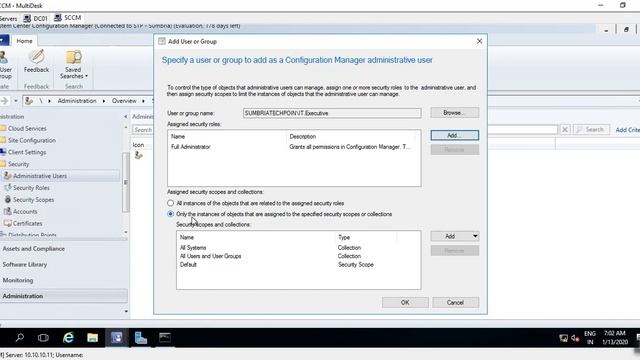Select Accounts tree node
The width and height of the screenshot is (640, 360).
(x=25, y=211)
